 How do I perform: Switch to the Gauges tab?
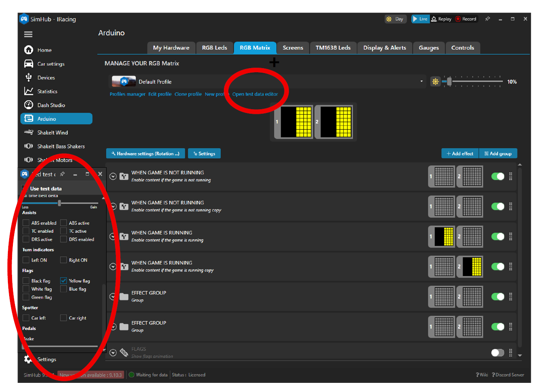click(429, 48)
